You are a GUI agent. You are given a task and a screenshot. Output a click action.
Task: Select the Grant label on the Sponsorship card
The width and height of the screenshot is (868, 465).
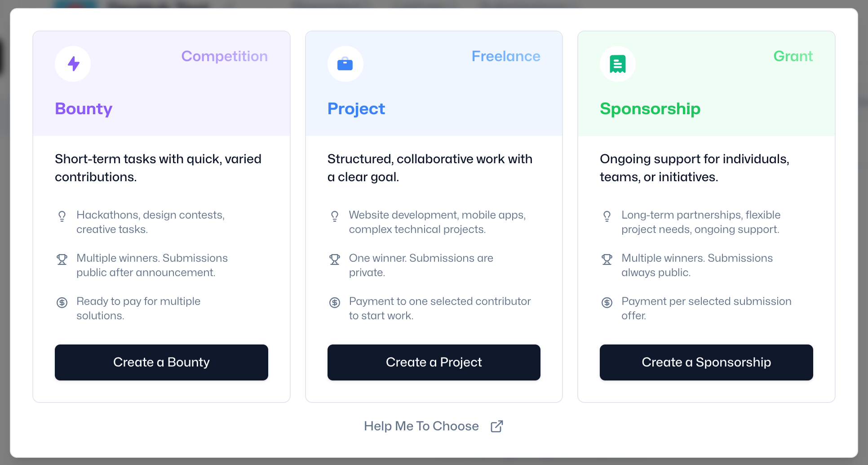coord(793,56)
